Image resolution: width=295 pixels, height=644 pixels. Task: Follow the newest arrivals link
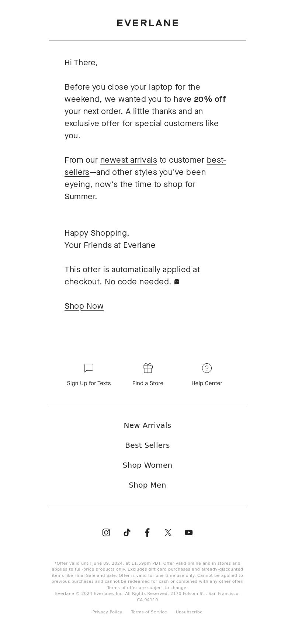pos(129,160)
